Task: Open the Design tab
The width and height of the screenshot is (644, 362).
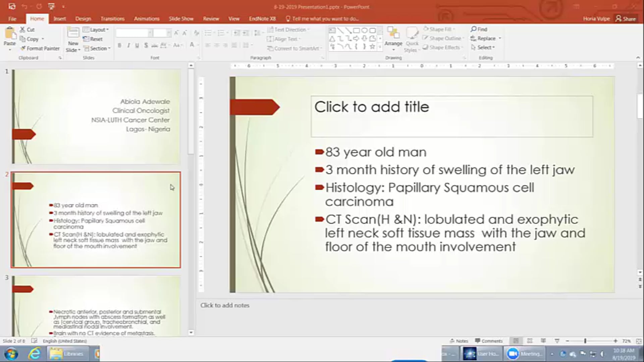Action: [x=83, y=19]
